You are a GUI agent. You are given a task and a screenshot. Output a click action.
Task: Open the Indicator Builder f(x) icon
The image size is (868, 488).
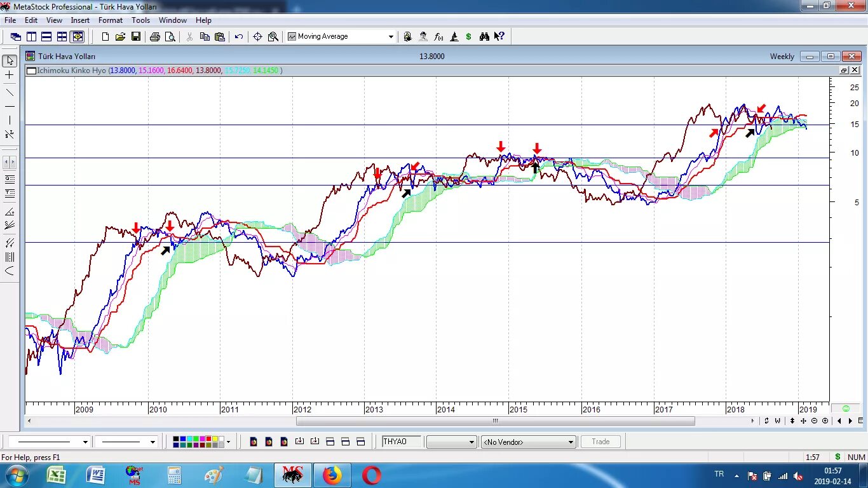point(438,36)
